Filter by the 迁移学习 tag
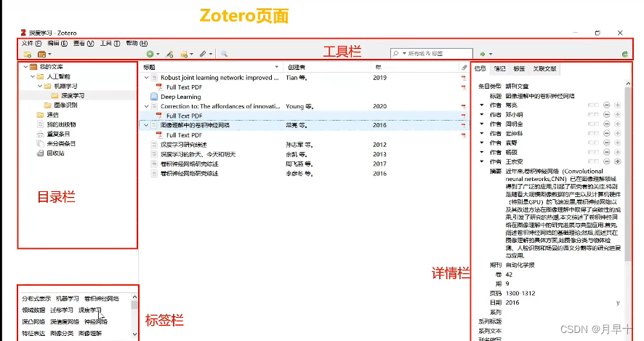Image resolution: width=644 pixels, height=341 pixels. [x=62, y=310]
